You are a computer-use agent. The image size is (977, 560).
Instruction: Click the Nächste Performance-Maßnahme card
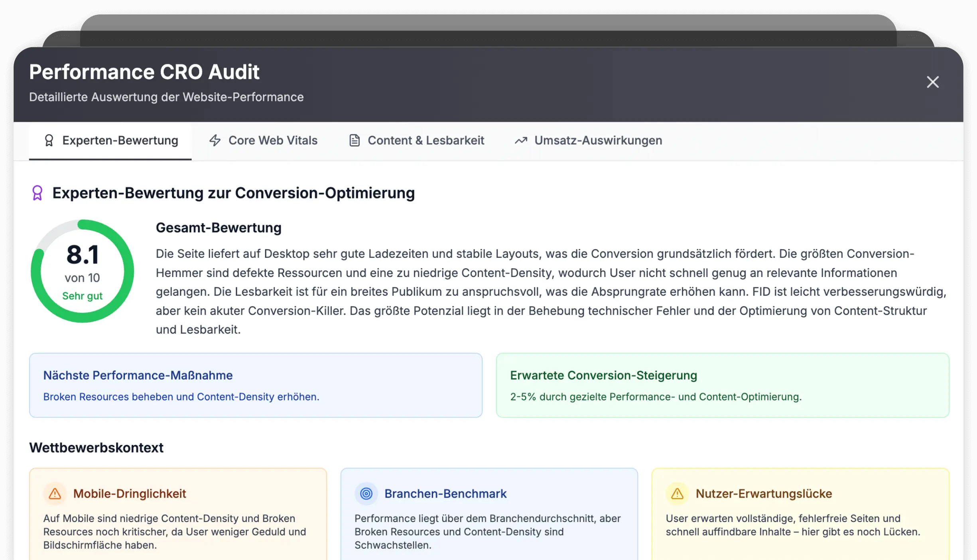pos(255,385)
